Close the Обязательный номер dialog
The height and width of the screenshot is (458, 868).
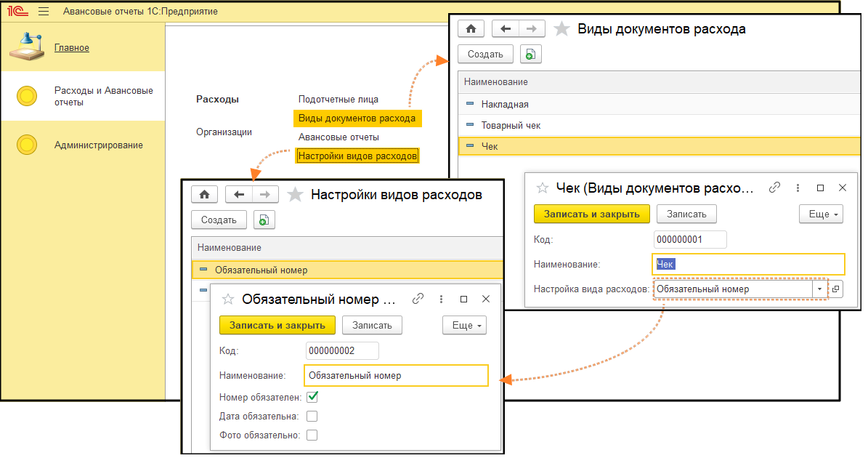[x=486, y=299]
